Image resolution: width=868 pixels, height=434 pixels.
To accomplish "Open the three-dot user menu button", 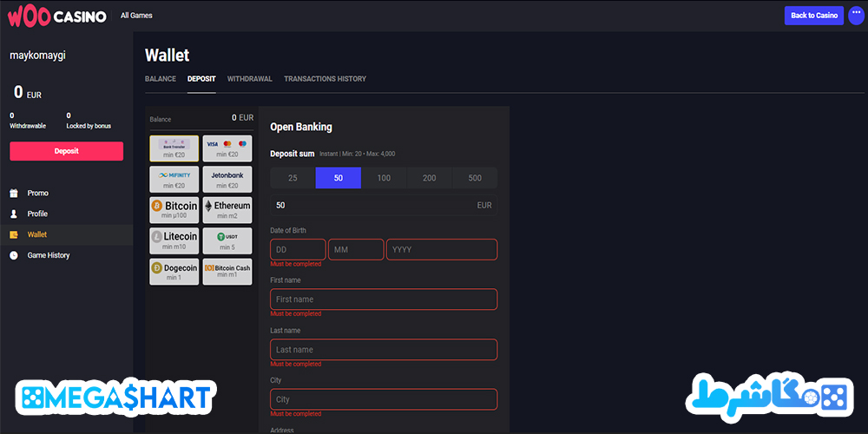I will [857, 16].
